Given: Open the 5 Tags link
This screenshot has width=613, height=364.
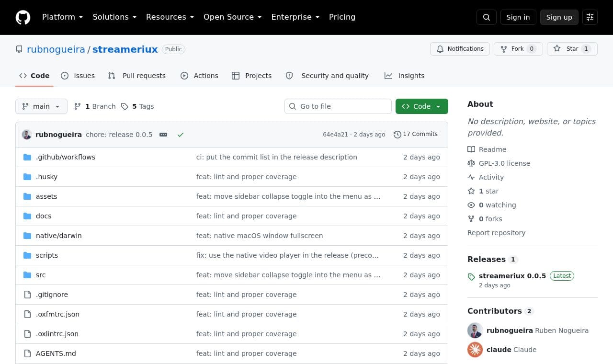Looking at the screenshot, I should tap(137, 106).
